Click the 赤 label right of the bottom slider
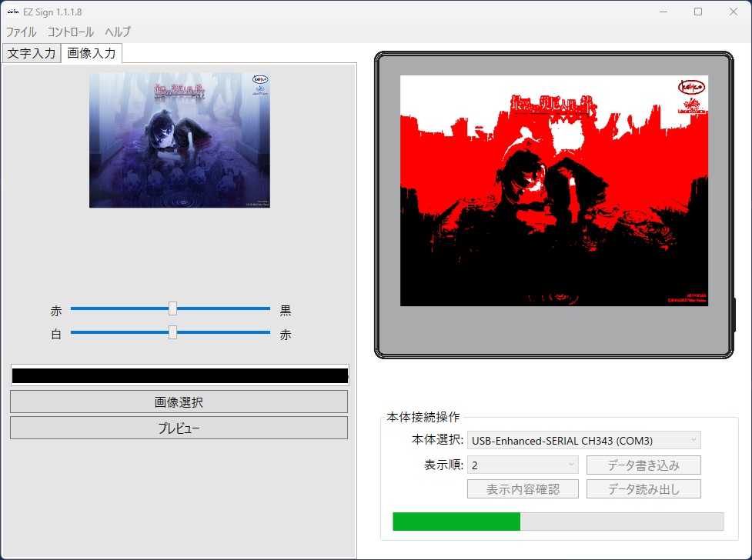Image resolution: width=752 pixels, height=560 pixels. pos(286,334)
